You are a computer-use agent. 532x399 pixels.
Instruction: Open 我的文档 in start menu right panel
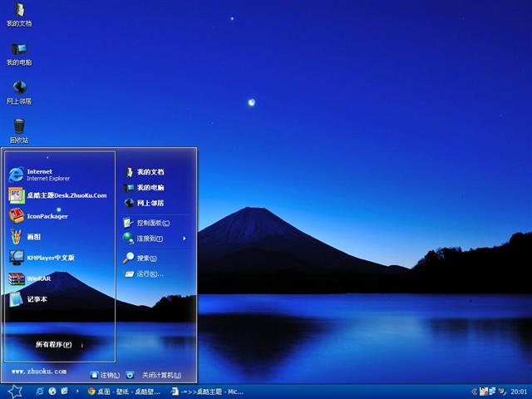pos(150,172)
